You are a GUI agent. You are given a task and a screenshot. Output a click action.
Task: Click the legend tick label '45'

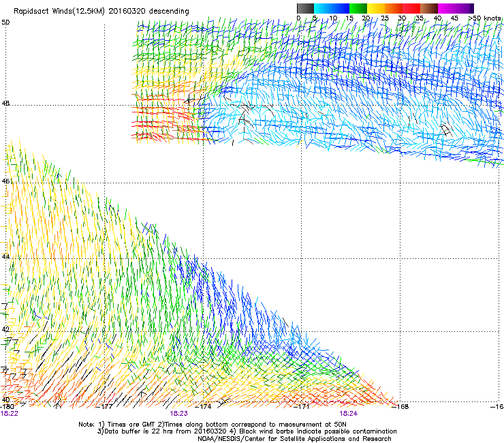pyautogui.click(x=454, y=18)
